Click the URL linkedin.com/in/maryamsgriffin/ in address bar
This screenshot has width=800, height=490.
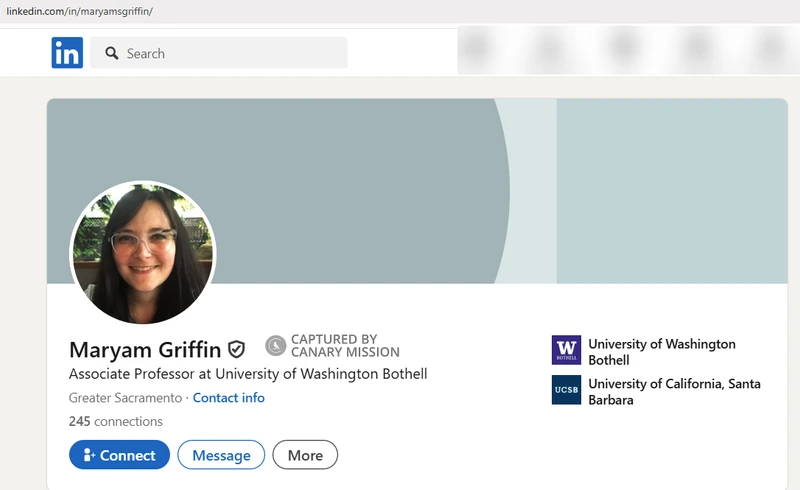(79, 11)
